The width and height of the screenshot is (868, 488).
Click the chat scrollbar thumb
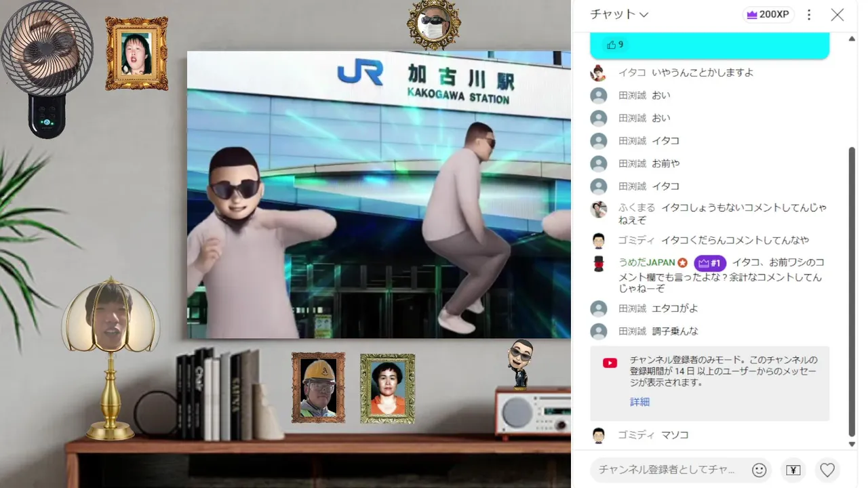pyautogui.click(x=852, y=291)
